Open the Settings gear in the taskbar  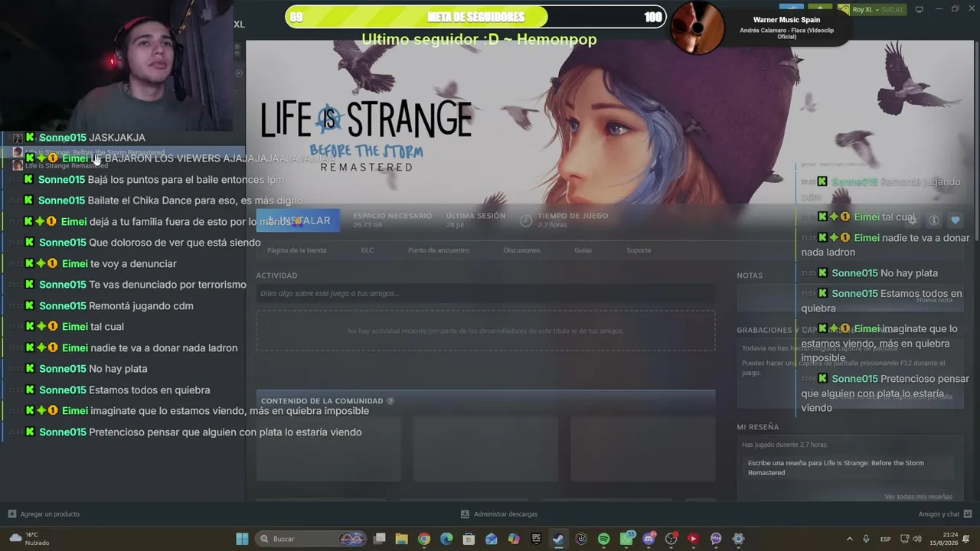(x=738, y=539)
